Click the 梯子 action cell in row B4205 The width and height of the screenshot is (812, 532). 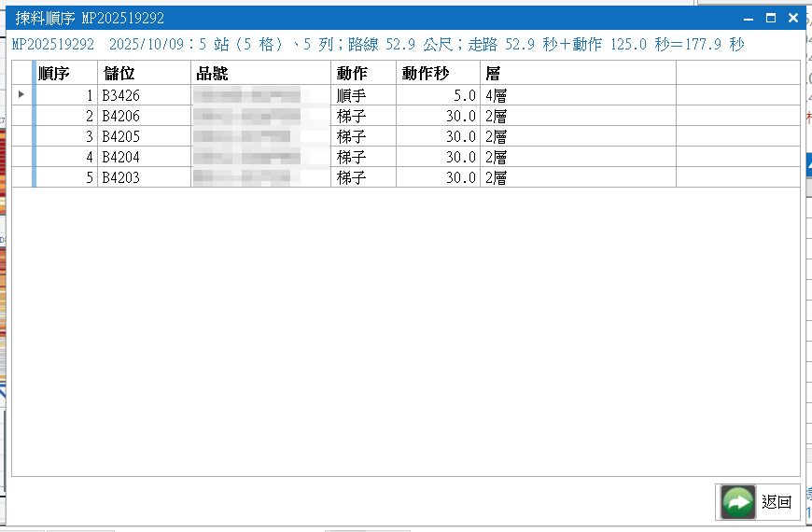tap(363, 136)
